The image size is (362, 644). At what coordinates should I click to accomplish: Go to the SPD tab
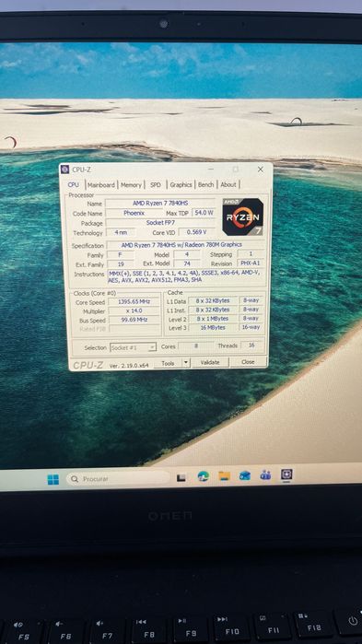pos(156,185)
